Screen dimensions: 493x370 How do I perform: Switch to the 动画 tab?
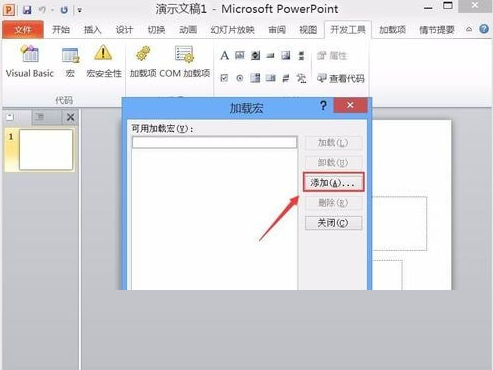188,30
